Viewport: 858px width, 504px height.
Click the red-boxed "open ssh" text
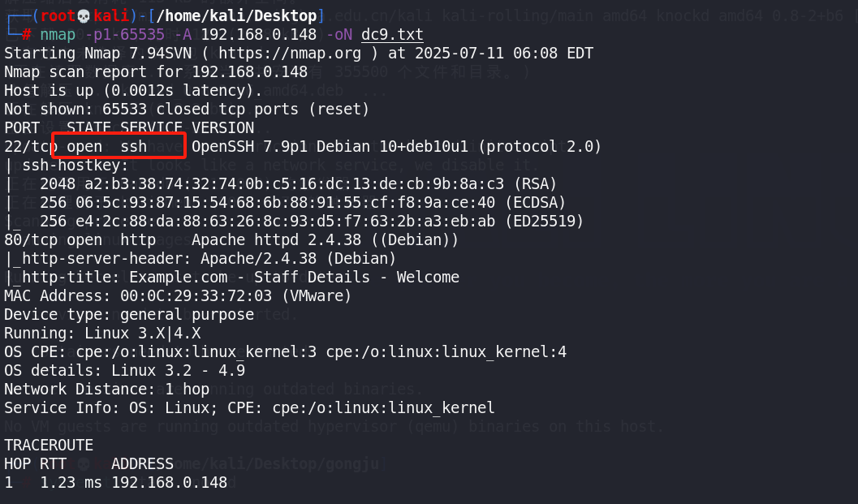click(119, 146)
